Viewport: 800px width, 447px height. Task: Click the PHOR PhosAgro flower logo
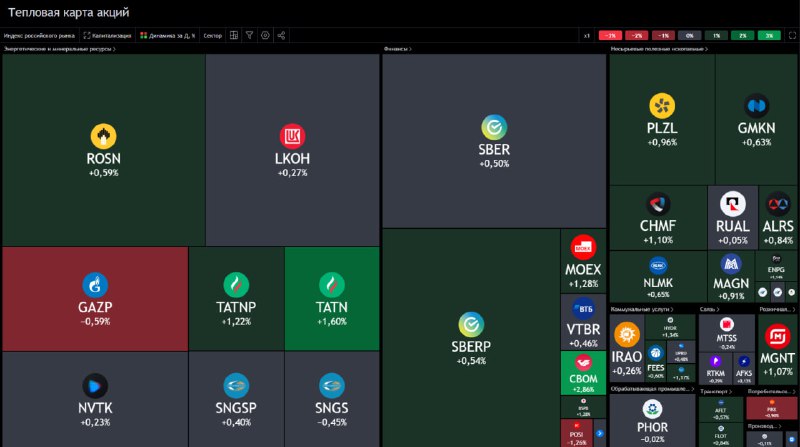(x=652, y=409)
